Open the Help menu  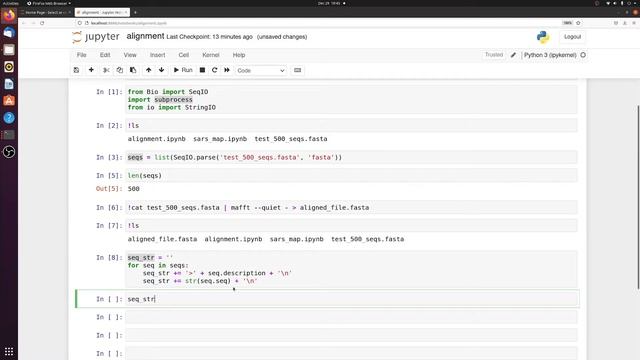(239, 55)
